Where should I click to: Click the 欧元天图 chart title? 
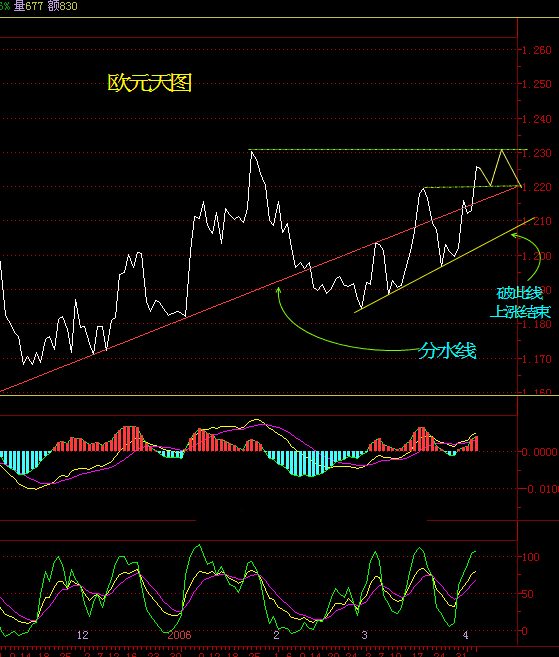[150, 83]
